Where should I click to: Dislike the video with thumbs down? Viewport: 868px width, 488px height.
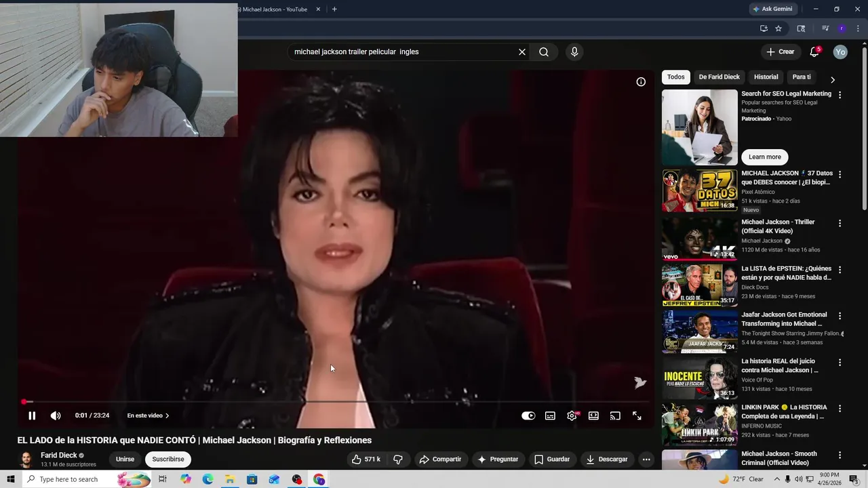pos(398,459)
